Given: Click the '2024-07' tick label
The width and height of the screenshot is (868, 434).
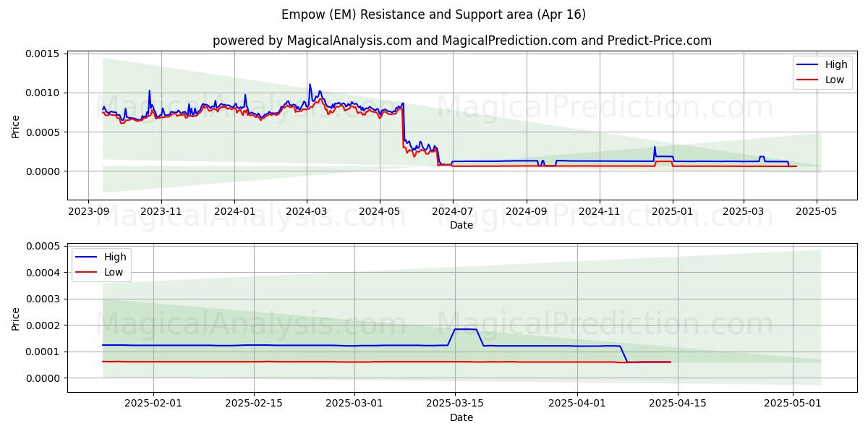Looking at the screenshot, I should click(453, 210).
